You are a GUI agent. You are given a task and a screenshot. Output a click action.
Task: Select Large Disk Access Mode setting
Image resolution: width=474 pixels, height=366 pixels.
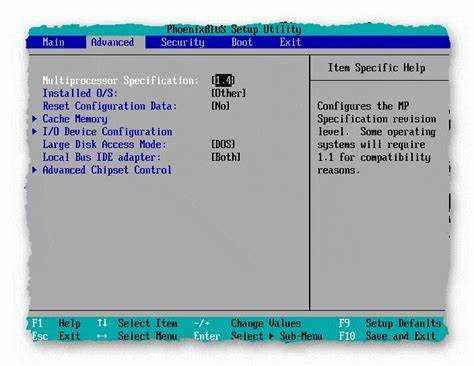tap(104, 144)
